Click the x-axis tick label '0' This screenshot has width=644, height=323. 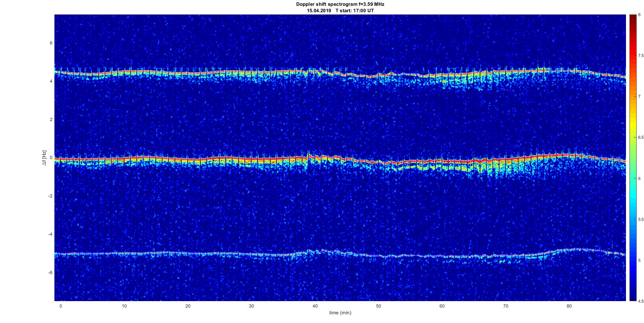coord(61,306)
